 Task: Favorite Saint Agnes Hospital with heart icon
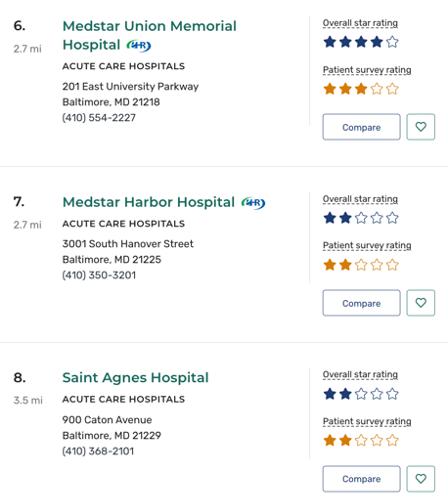click(x=421, y=479)
